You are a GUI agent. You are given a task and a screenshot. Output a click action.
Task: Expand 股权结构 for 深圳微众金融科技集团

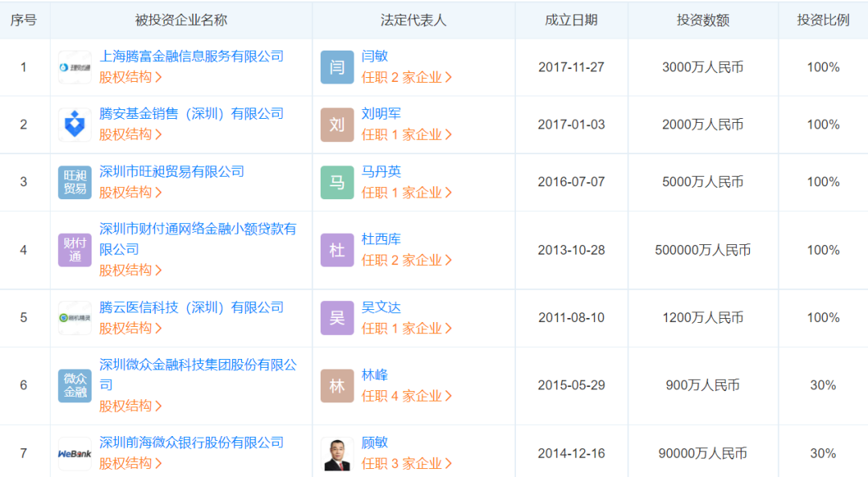(x=131, y=406)
